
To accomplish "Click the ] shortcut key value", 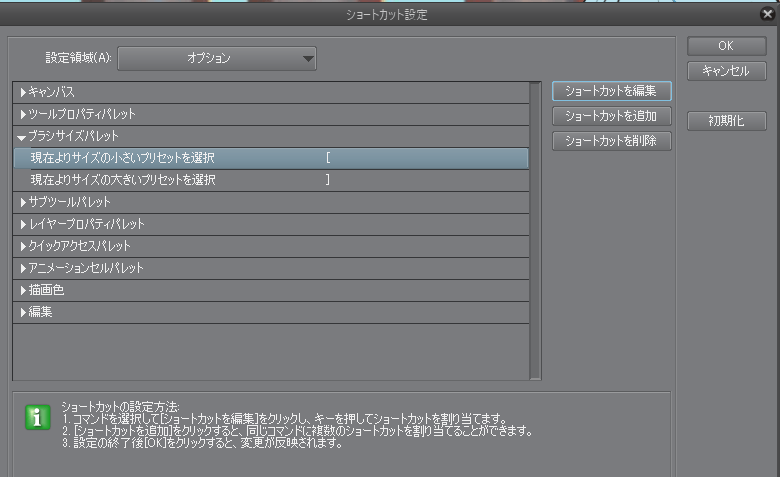I will coord(328,180).
